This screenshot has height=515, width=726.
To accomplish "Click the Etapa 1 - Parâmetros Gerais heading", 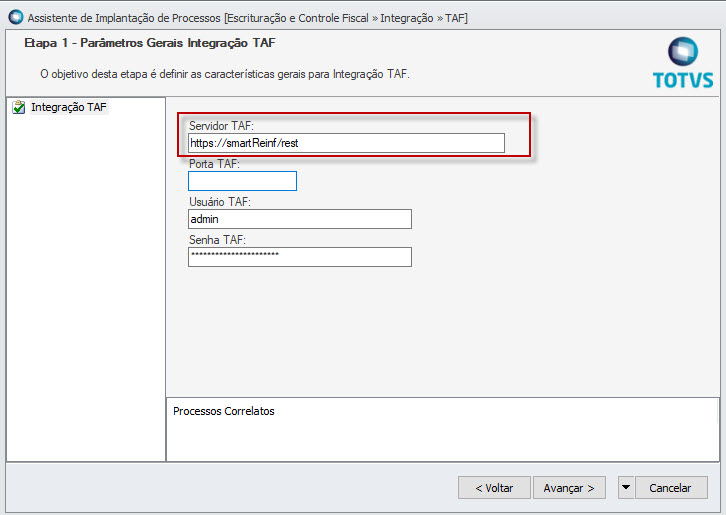I will (150, 43).
